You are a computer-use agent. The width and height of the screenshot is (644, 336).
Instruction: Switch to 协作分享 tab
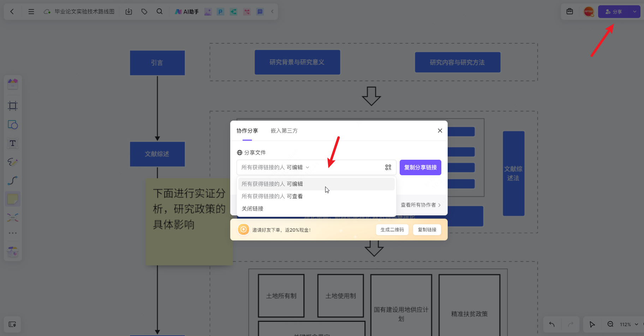pos(247,131)
